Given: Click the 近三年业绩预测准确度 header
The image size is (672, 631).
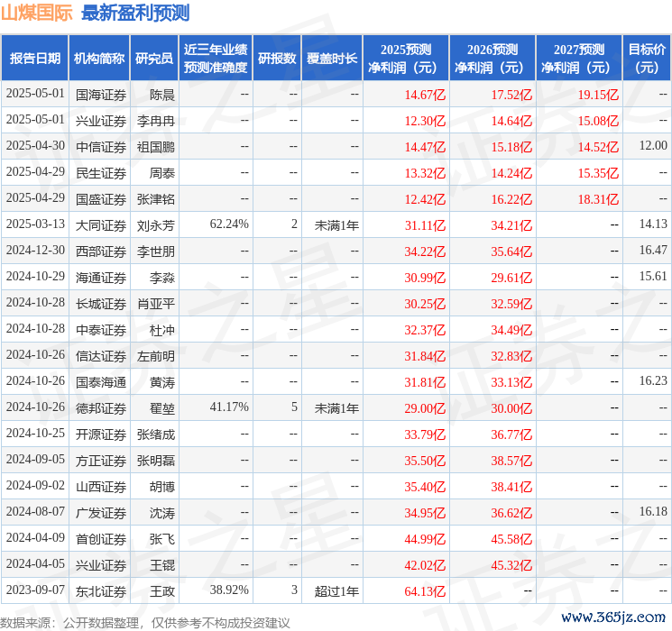Looking at the screenshot, I should tap(216, 59).
